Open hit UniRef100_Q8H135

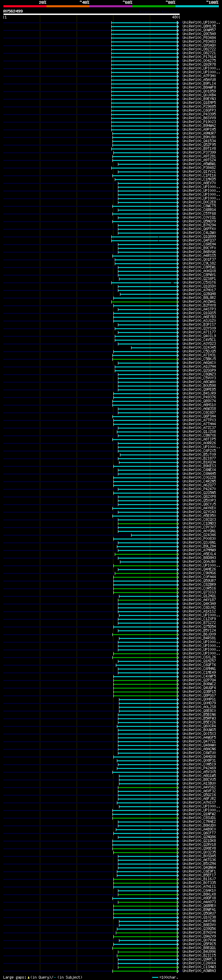point(199,26)
